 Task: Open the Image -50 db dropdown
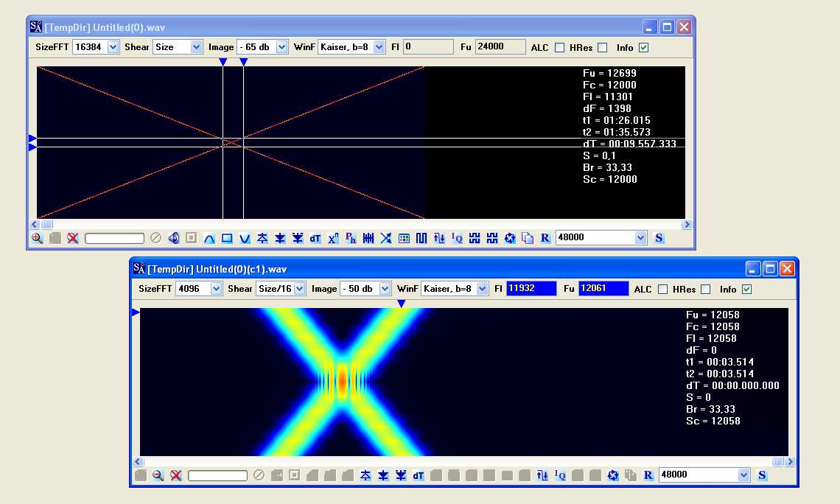[385, 289]
